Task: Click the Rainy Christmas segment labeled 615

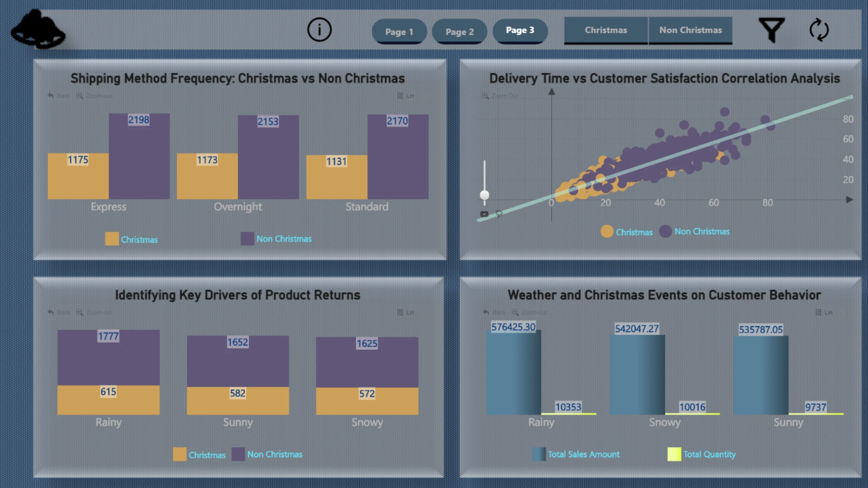Action: point(108,400)
